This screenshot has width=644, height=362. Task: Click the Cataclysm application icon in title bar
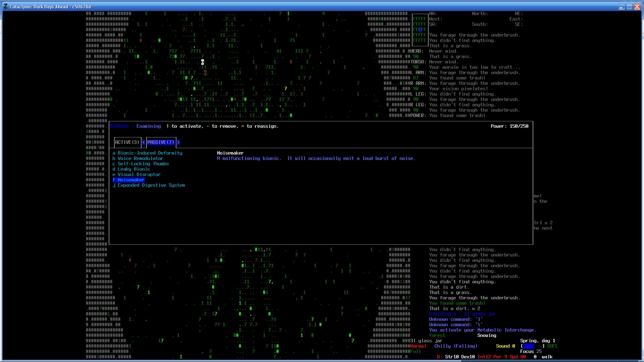pyautogui.click(x=6, y=6)
